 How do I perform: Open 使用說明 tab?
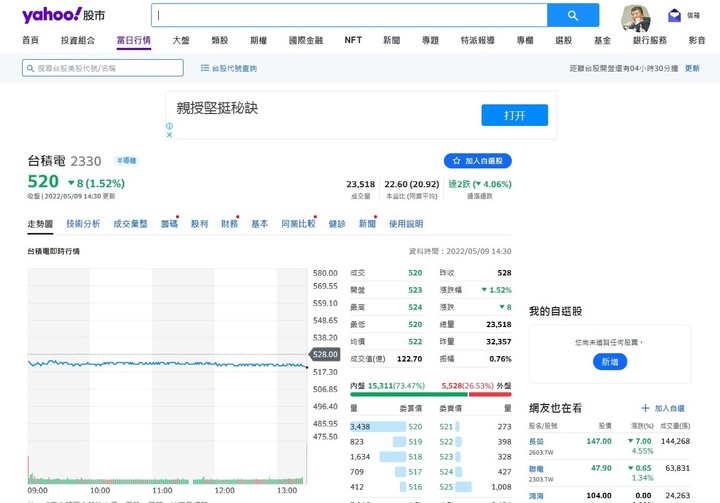pyautogui.click(x=406, y=224)
